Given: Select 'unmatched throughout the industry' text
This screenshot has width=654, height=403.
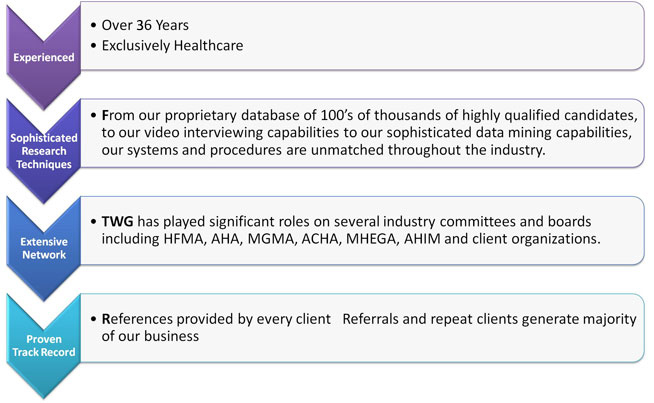Looking at the screenshot, I should 428,150.
